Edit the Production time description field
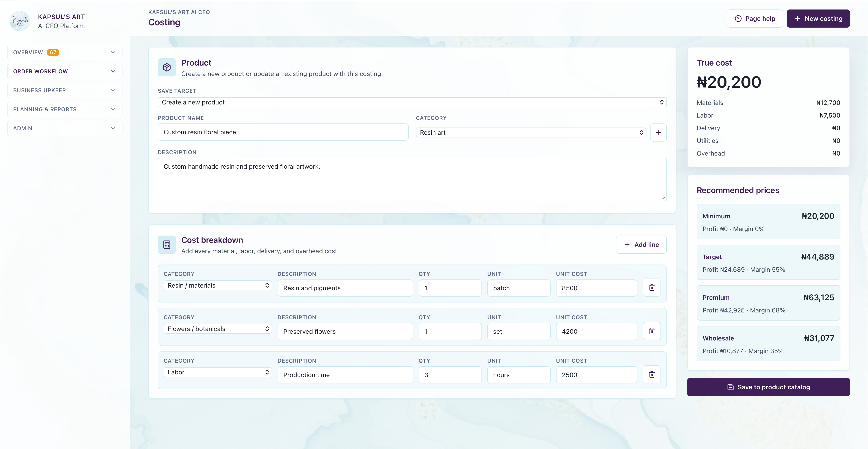 (345, 375)
